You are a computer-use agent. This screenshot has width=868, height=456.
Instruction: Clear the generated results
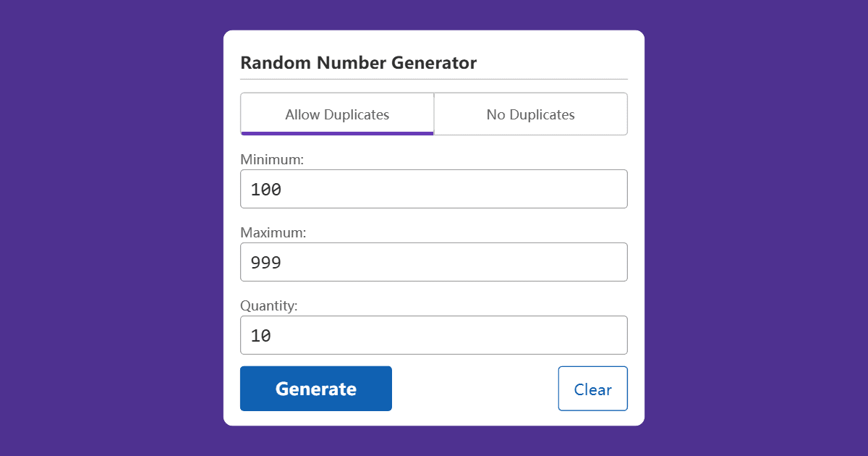tap(592, 389)
